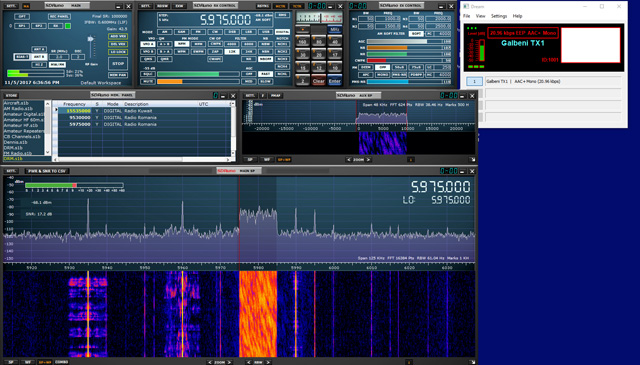Open MEM PAN memory panel button

click(118, 75)
